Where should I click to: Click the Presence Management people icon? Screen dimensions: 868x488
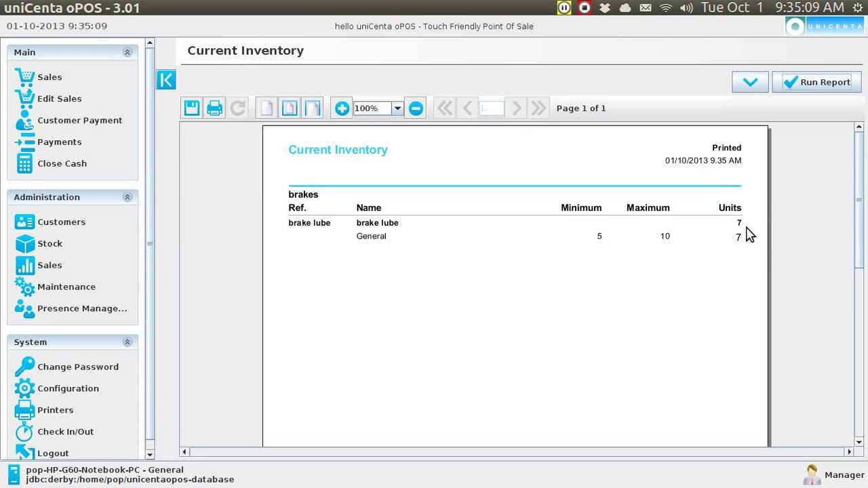tap(24, 308)
